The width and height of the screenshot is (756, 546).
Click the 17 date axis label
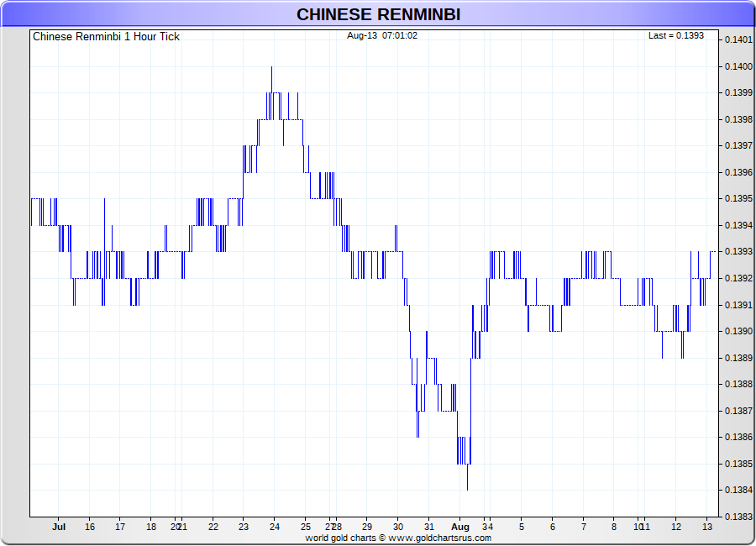click(x=120, y=527)
